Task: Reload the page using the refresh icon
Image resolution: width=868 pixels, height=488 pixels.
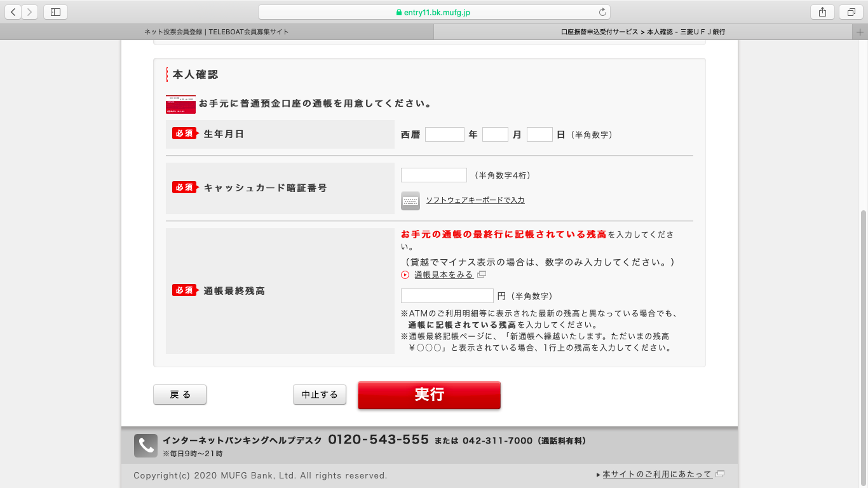Action: pyautogui.click(x=602, y=12)
